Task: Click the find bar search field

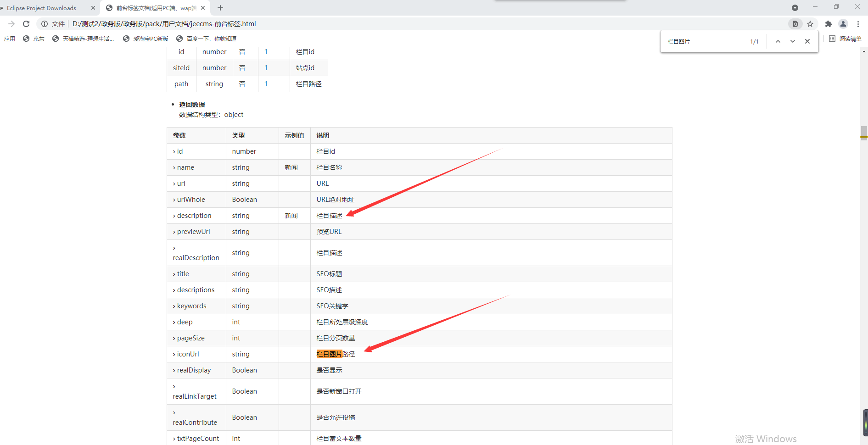Action: (706, 41)
